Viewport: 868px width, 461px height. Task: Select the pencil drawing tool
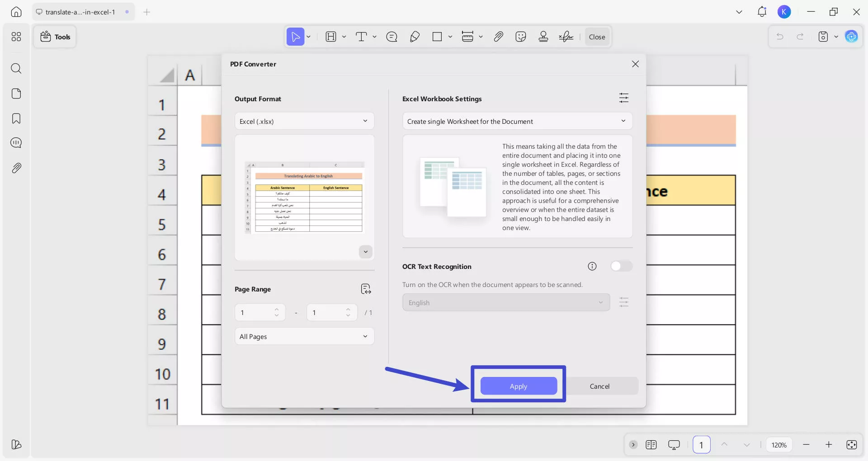(415, 37)
